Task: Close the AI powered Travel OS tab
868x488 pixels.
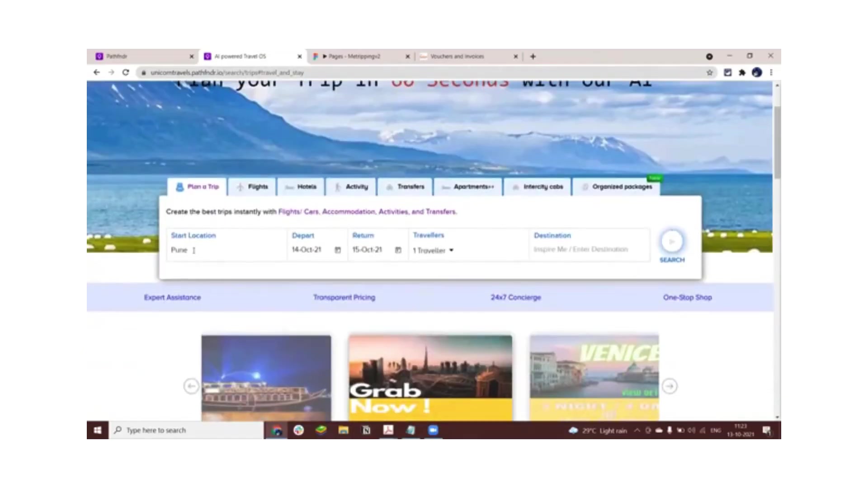Action: coord(299,56)
